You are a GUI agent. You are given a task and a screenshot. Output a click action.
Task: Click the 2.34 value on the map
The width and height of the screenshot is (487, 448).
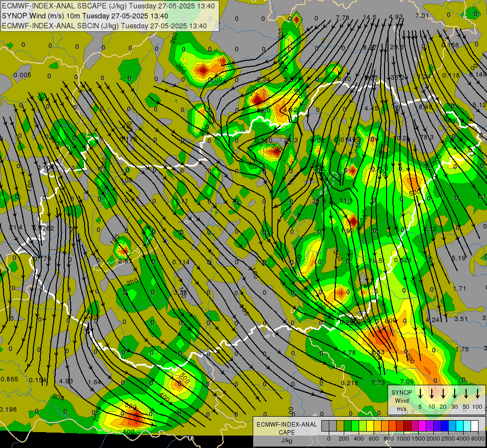263,80
